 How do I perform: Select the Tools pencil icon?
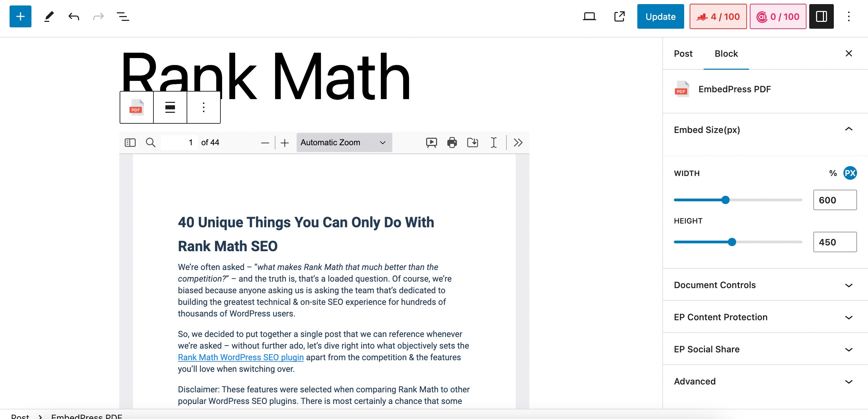pos(49,16)
